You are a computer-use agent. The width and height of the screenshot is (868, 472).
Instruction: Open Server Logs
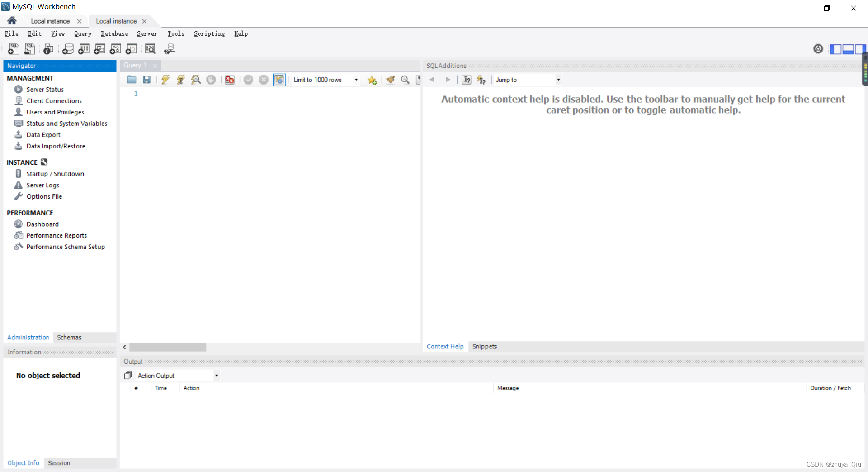(42, 185)
